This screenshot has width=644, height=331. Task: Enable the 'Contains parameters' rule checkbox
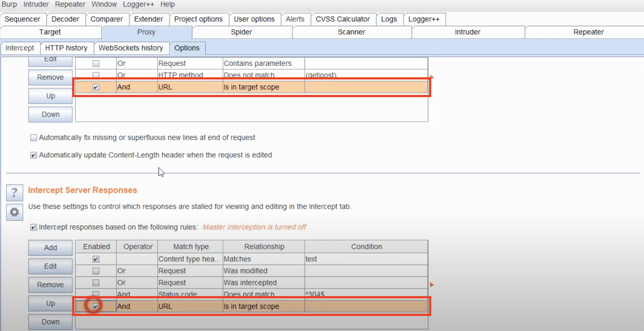tap(96, 64)
